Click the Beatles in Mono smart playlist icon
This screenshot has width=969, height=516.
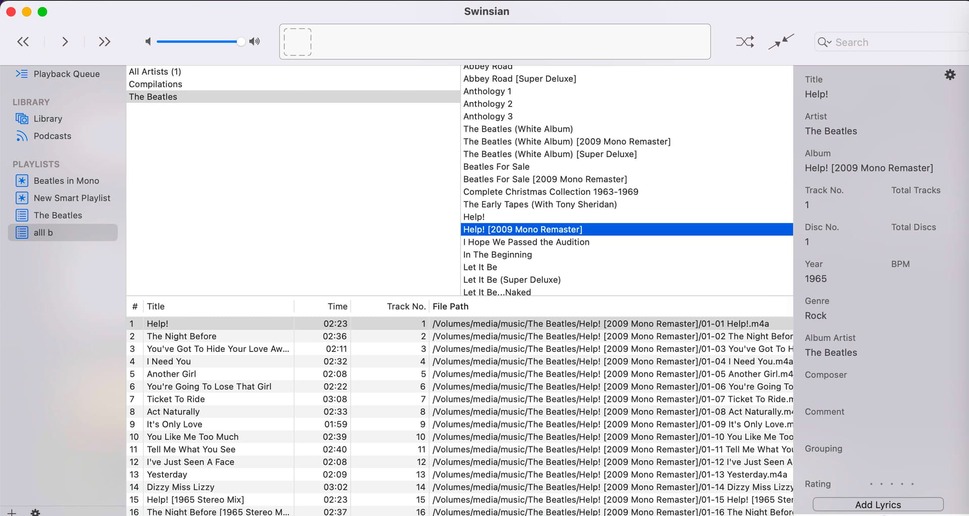click(22, 180)
